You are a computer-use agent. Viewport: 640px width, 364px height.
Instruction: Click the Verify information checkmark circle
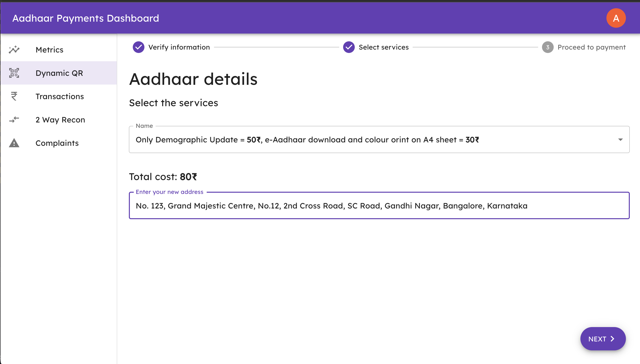click(138, 47)
